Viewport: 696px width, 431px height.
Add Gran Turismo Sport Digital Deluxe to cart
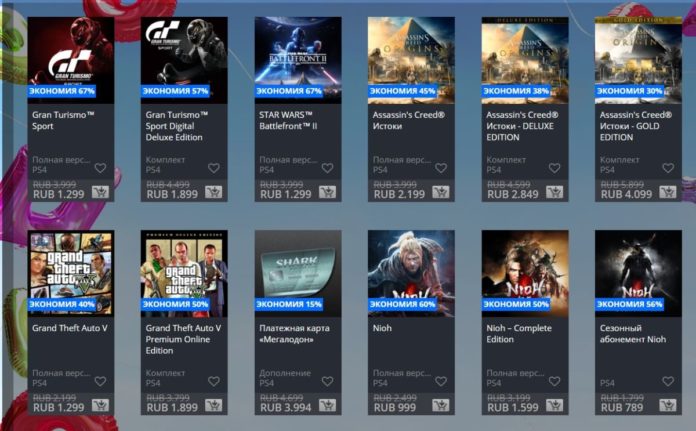pos(214,192)
